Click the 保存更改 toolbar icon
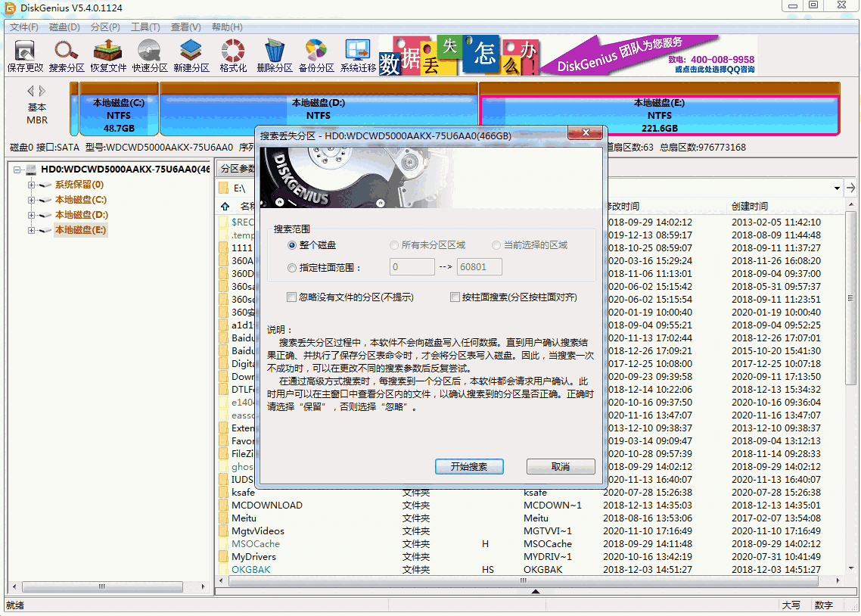Viewport: 861px width, 616px height. (26, 56)
